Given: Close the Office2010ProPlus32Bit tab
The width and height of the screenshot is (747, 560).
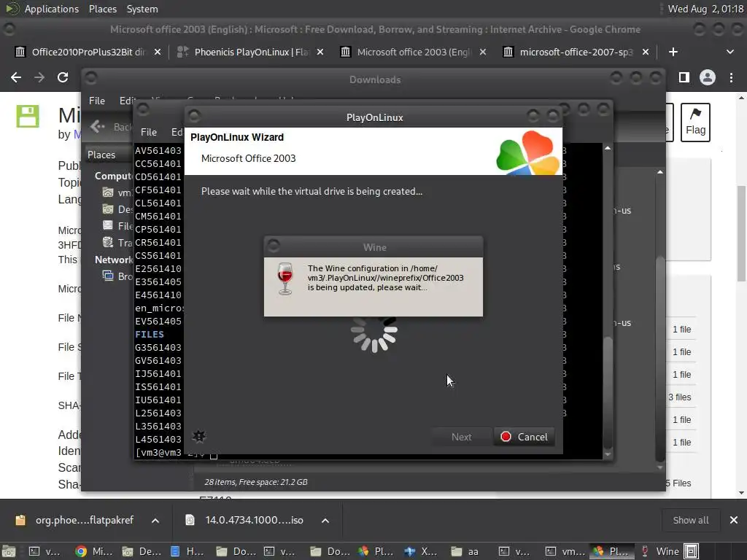Looking at the screenshot, I should tap(158, 52).
